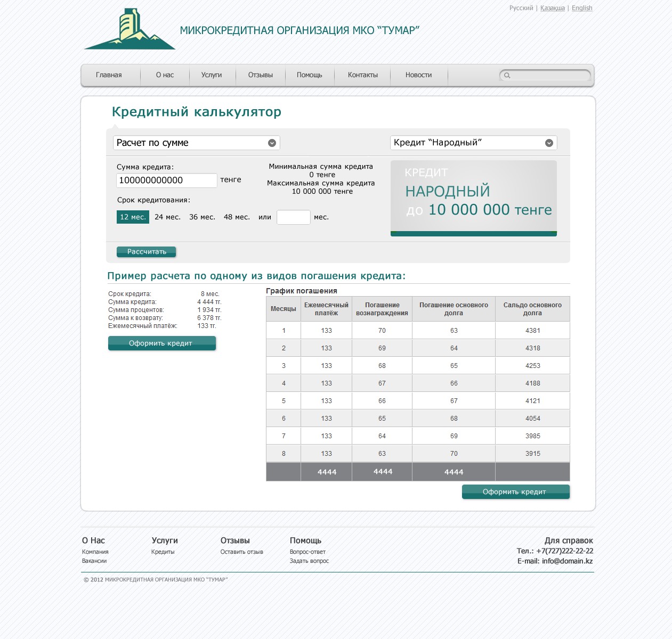The width and height of the screenshot is (672, 639).
Task: Click the phone number +7(727)222-22-22
Action: [x=565, y=551]
